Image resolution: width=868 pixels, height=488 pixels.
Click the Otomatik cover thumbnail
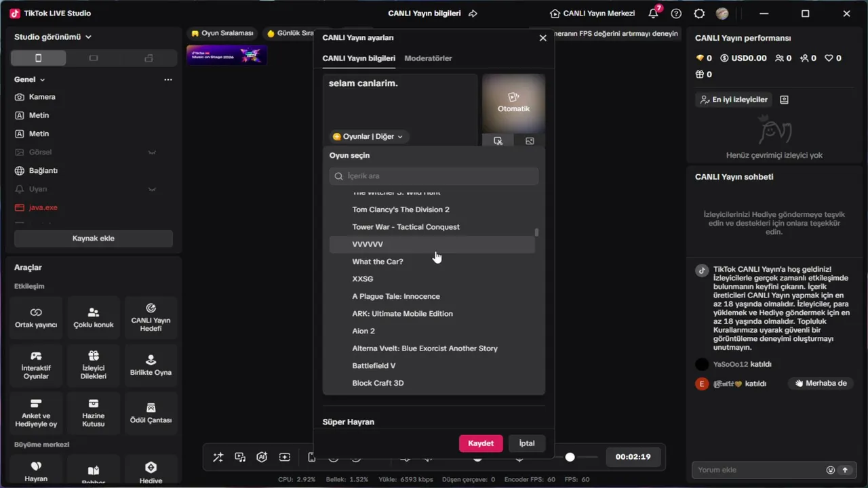click(513, 103)
